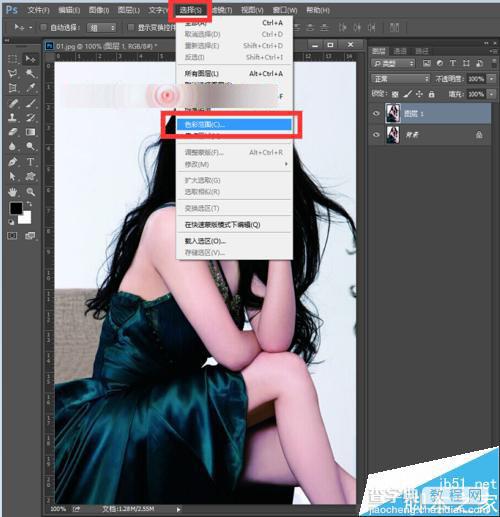
Task: Select the Path Selection tool
Action: [13, 176]
